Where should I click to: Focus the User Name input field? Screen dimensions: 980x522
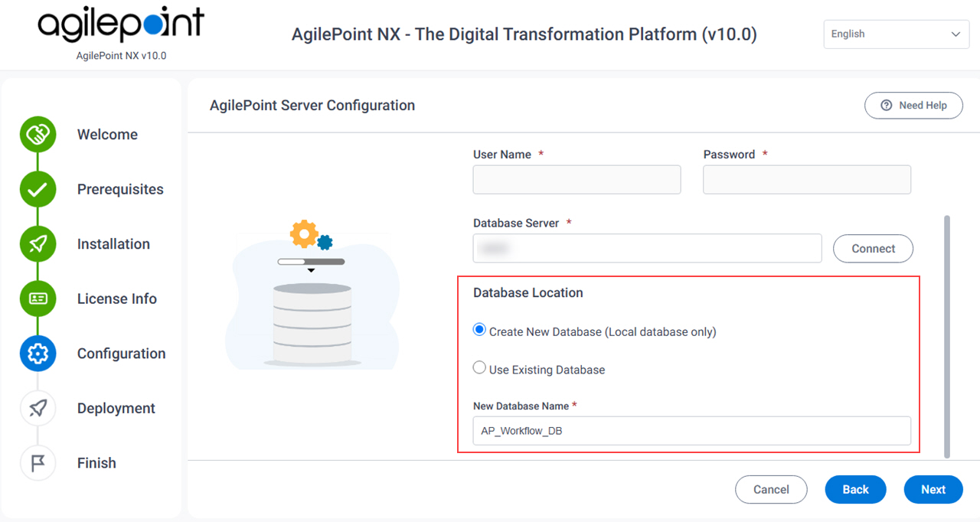tap(577, 180)
